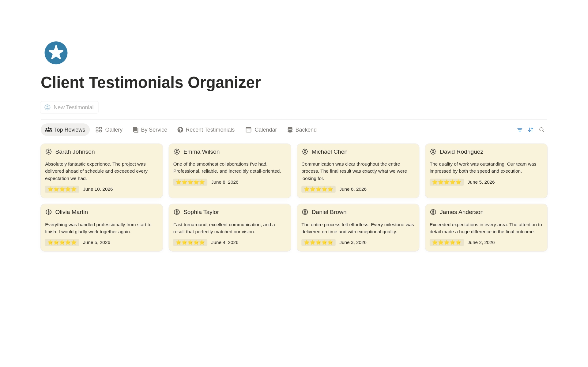Click the Client Testimonials Organizer page title
The image size is (588, 367).
point(151,83)
